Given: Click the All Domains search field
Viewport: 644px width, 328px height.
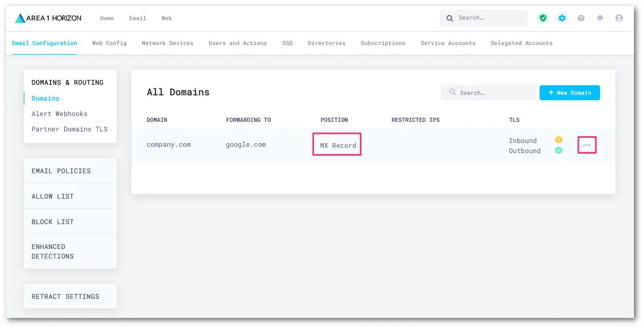Looking at the screenshot, I should point(488,92).
